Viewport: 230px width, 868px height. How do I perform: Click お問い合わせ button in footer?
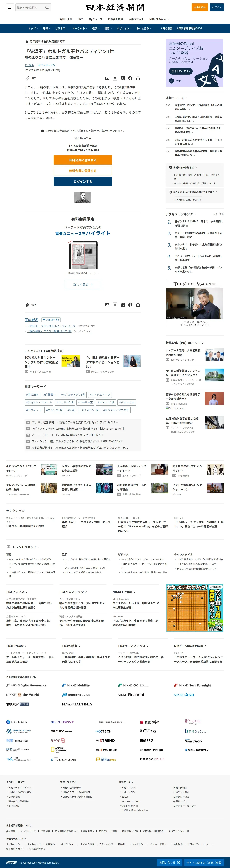pos(169,863)
